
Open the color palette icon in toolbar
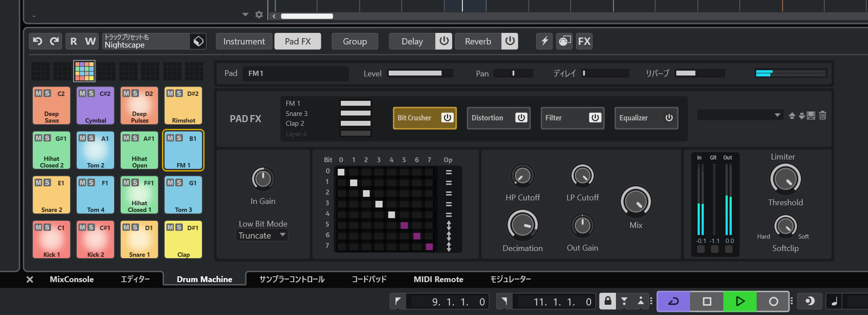pos(564,41)
